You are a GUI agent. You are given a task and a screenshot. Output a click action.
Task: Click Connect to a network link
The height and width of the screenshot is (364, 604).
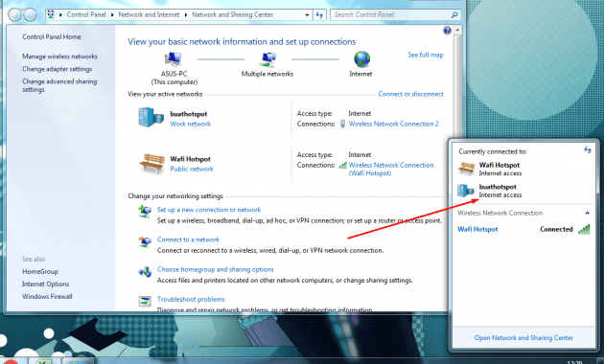coord(188,239)
